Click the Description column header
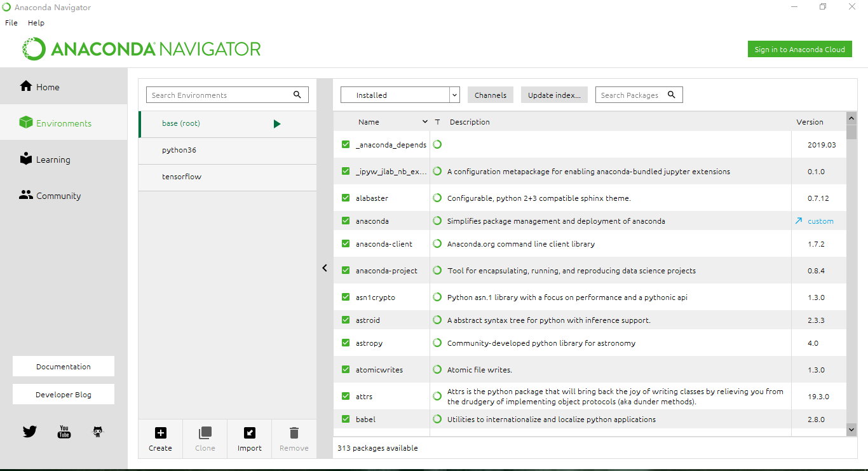The width and height of the screenshot is (868, 471). pyautogui.click(x=470, y=122)
